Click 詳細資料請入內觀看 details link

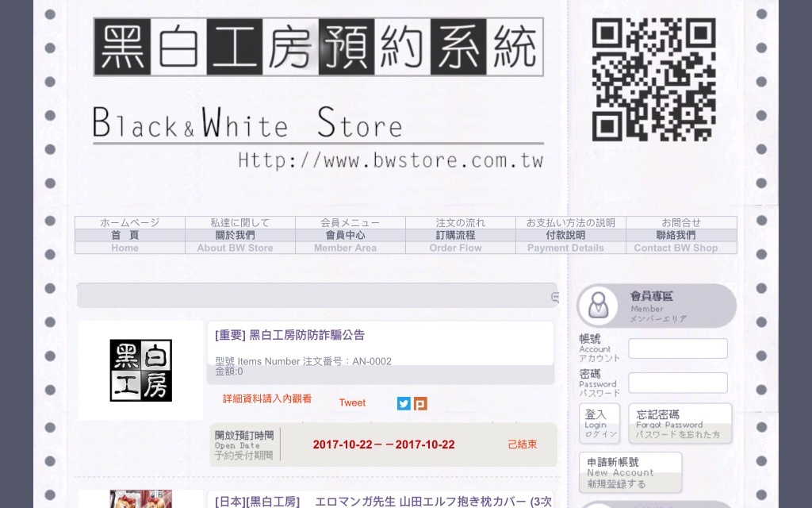click(267, 398)
